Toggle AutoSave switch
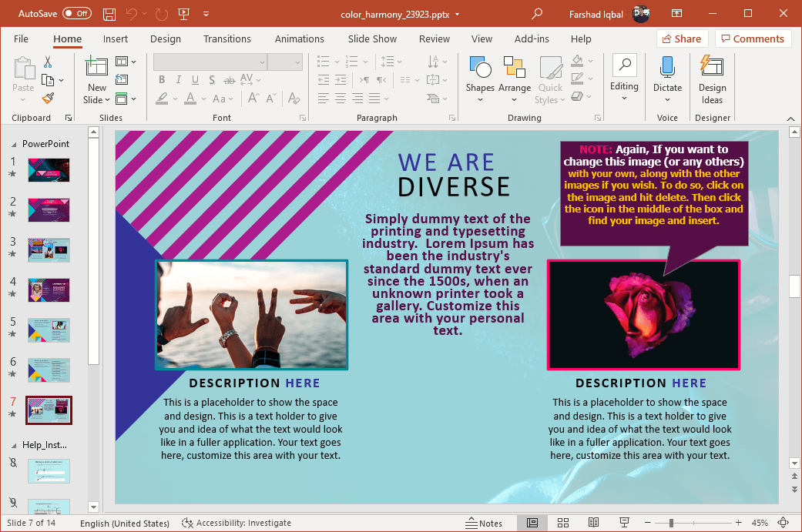This screenshot has width=802, height=532. click(76, 14)
